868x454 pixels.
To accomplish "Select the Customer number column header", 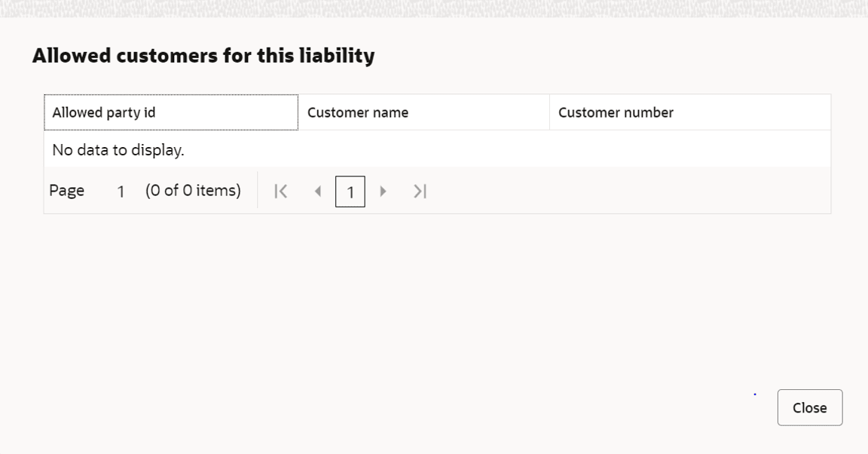I will pos(690,112).
